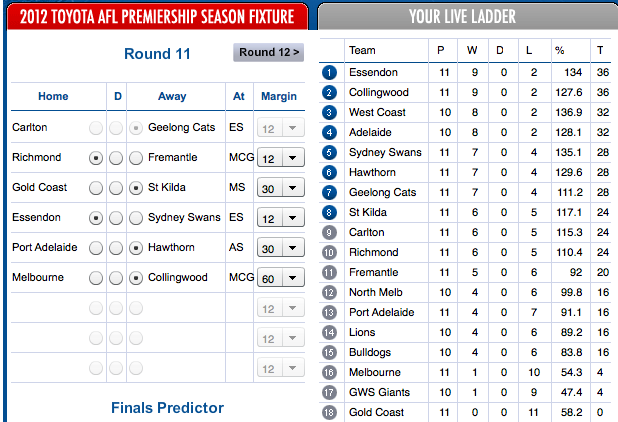Select Collingwood away win radio button
The width and height of the screenshot is (618, 422).
pos(136,278)
